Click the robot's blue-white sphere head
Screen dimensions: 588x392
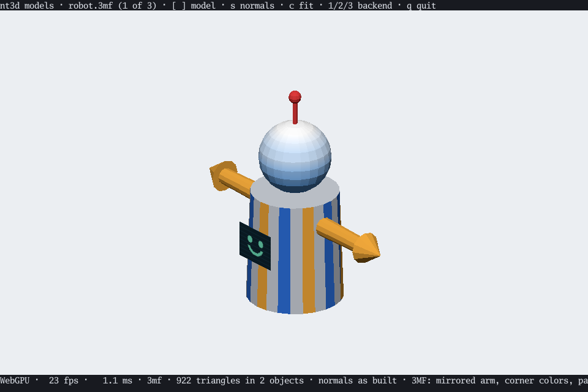click(295, 156)
